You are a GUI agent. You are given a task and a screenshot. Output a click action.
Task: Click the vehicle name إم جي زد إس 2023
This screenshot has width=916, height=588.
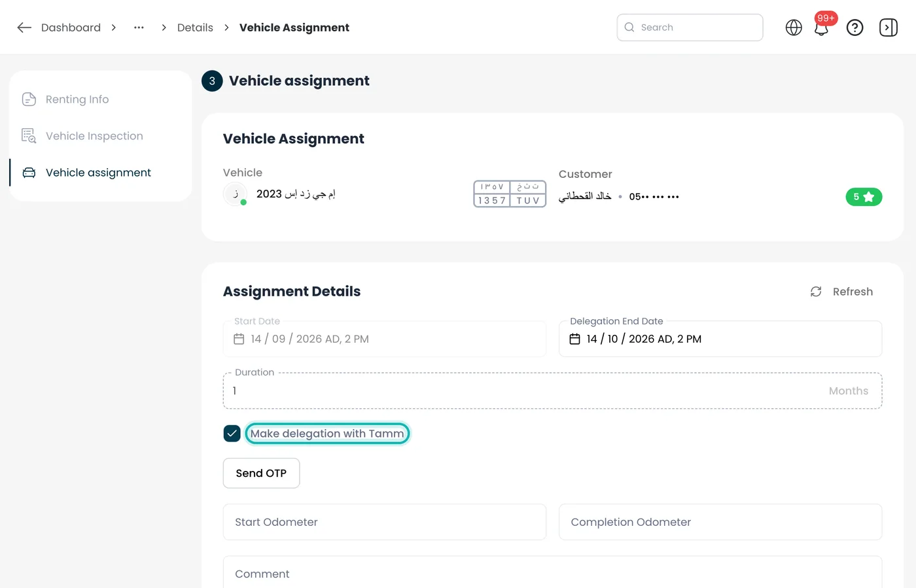(296, 194)
